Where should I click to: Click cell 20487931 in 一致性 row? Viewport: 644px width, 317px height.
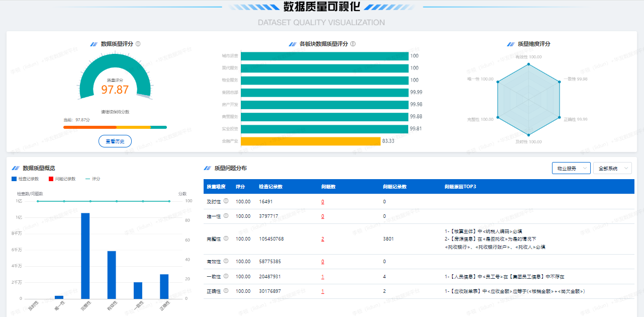coord(270,277)
